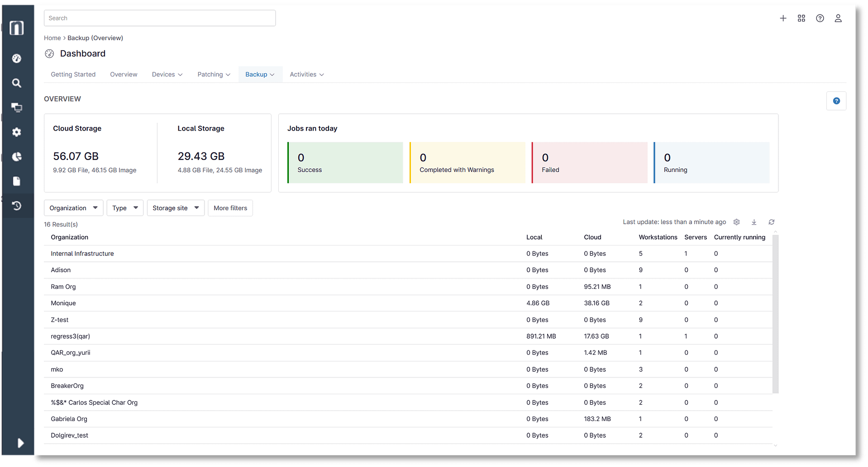Screen dimensions: 868x467
Task: Open the Documents page icon in sidebar
Action: point(17,181)
